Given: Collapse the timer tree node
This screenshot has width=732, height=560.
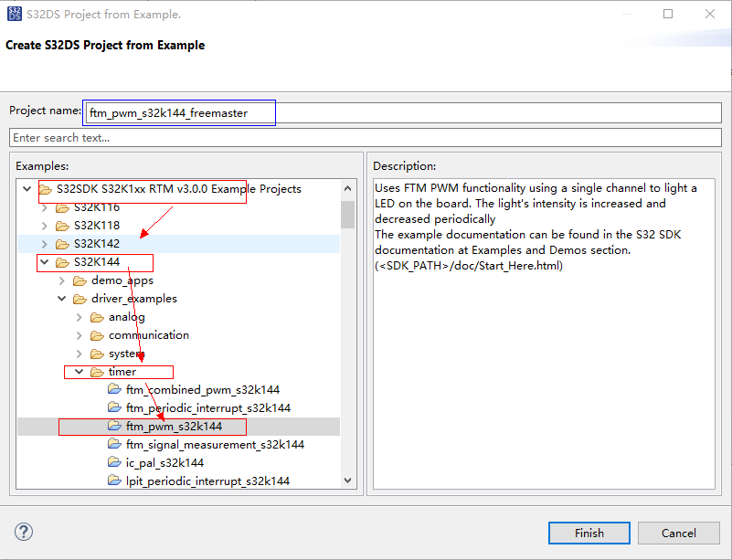Looking at the screenshot, I should point(79,372).
